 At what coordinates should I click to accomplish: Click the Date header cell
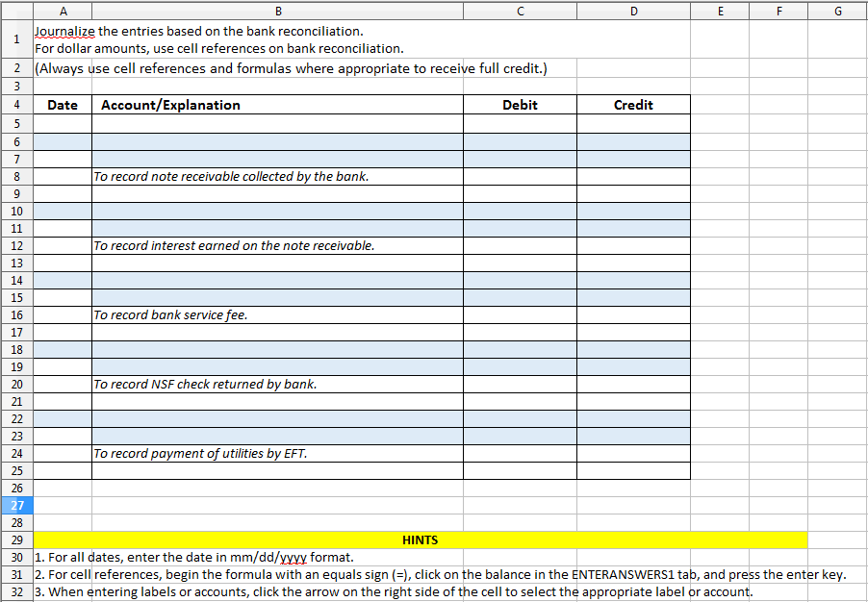[x=62, y=104]
